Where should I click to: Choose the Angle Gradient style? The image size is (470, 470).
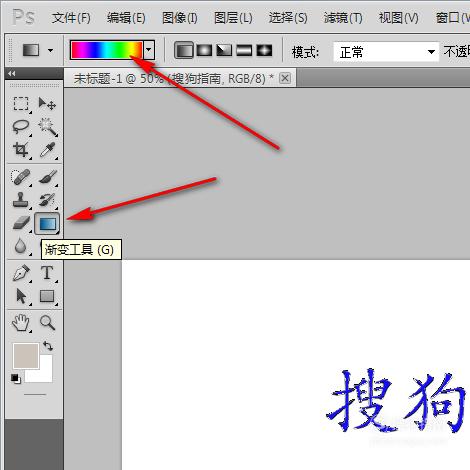click(x=224, y=51)
